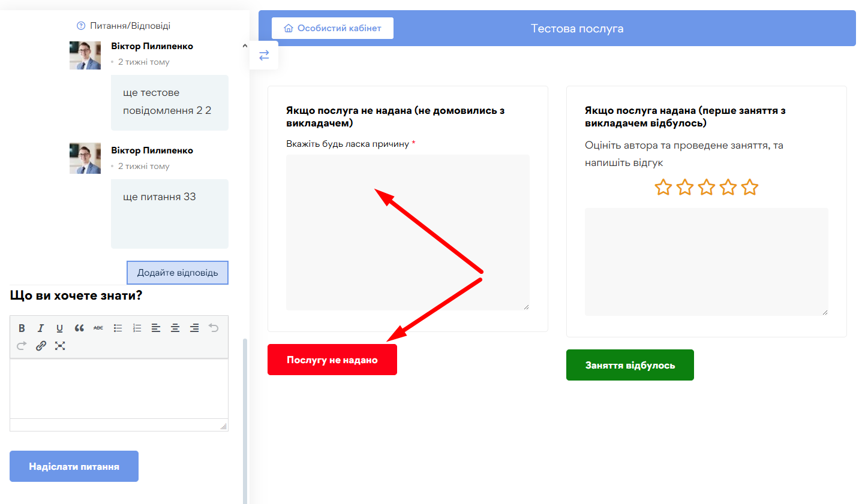Select the first rating star
Image resolution: width=862 pixels, height=504 pixels.
[663, 188]
